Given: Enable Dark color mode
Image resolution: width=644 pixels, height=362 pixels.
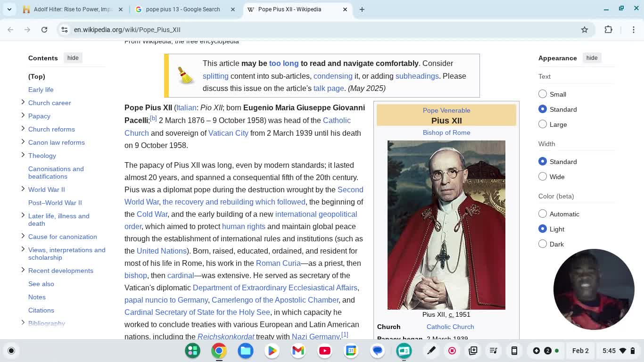Looking at the screenshot, I should click(x=543, y=244).
